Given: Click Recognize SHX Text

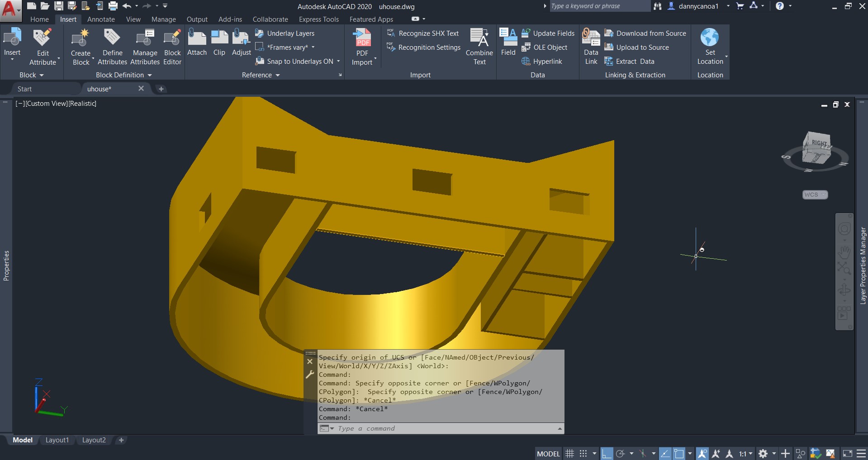Looking at the screenshot, I should click(423, 33).
